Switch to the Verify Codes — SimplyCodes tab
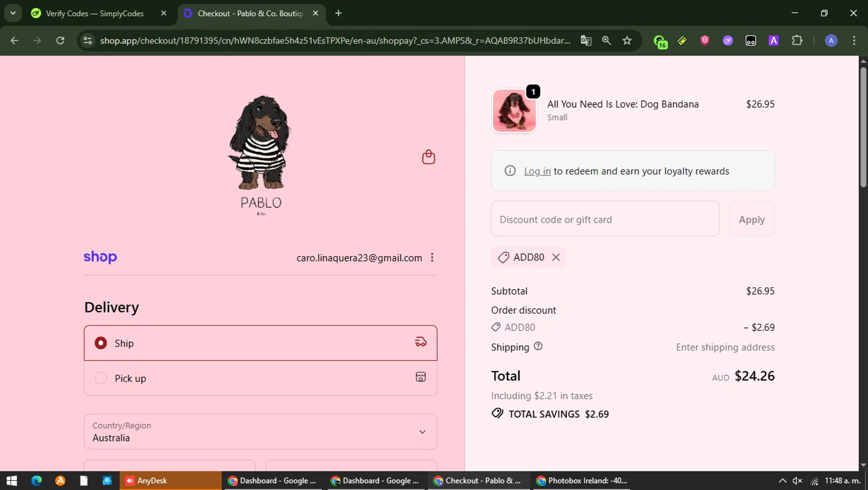Screen dimensions: 868x490 [95, 13]
